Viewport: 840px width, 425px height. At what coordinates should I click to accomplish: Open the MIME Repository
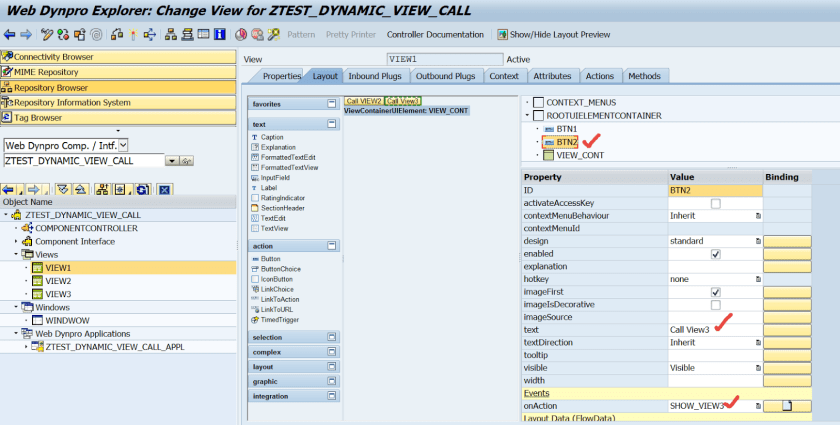coord(118,72)
